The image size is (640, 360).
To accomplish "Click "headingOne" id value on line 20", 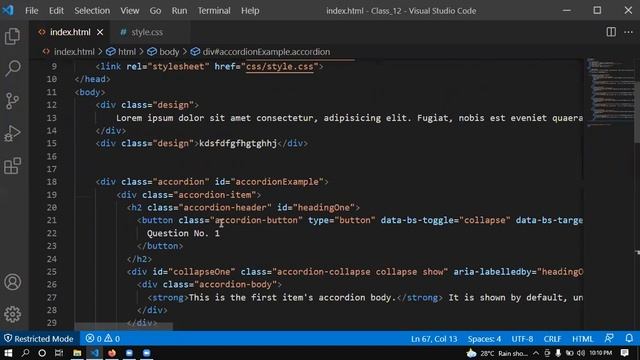I will 324,207.
